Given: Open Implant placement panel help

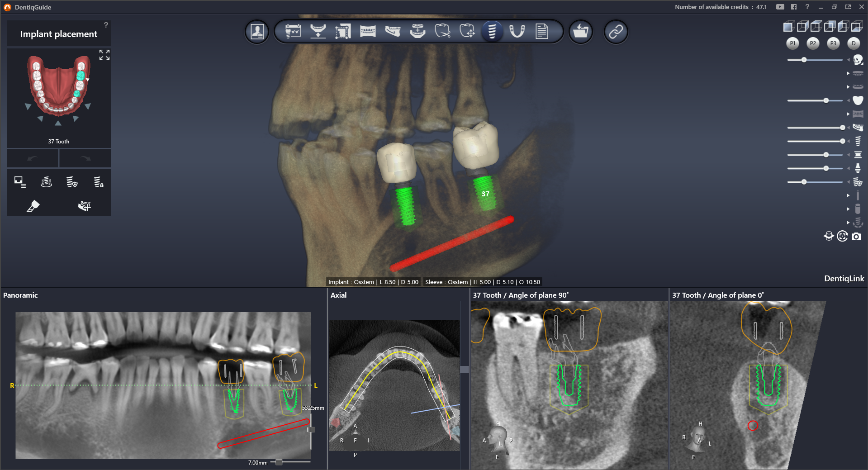Looking at the screenshot, I should (106, 25).
